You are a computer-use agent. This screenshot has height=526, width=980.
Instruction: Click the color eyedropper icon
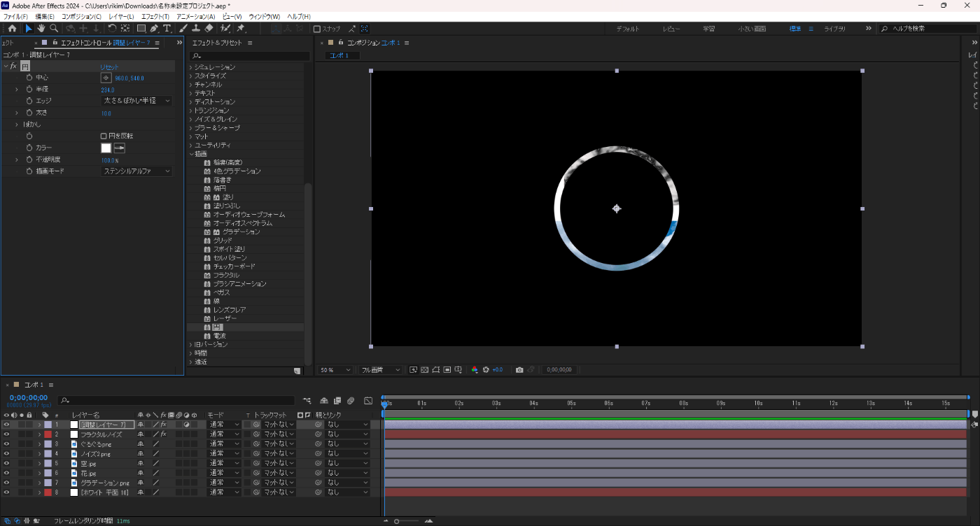pos(119,148)
